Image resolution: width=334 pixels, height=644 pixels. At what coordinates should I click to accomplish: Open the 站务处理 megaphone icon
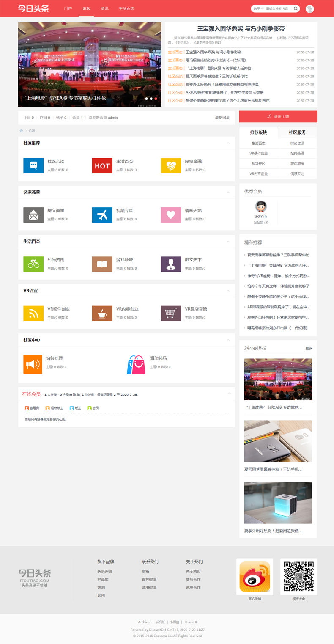tap(33, 364)
